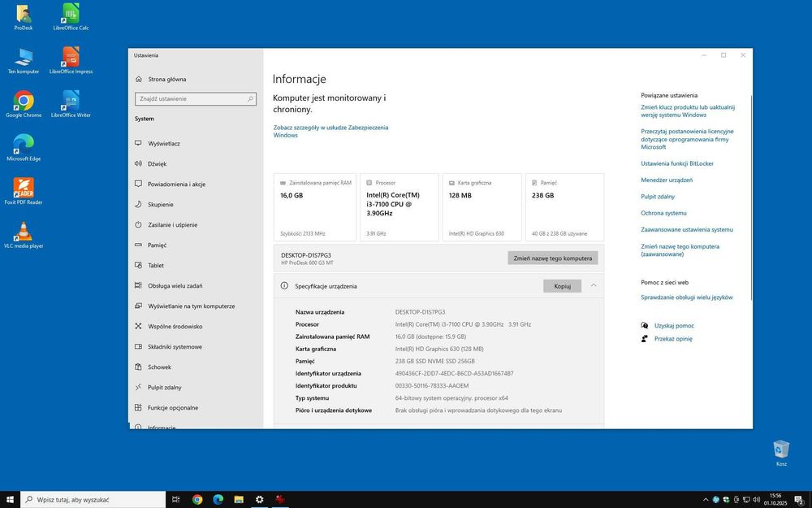Open the Windows Start menu

pos(10,500)
